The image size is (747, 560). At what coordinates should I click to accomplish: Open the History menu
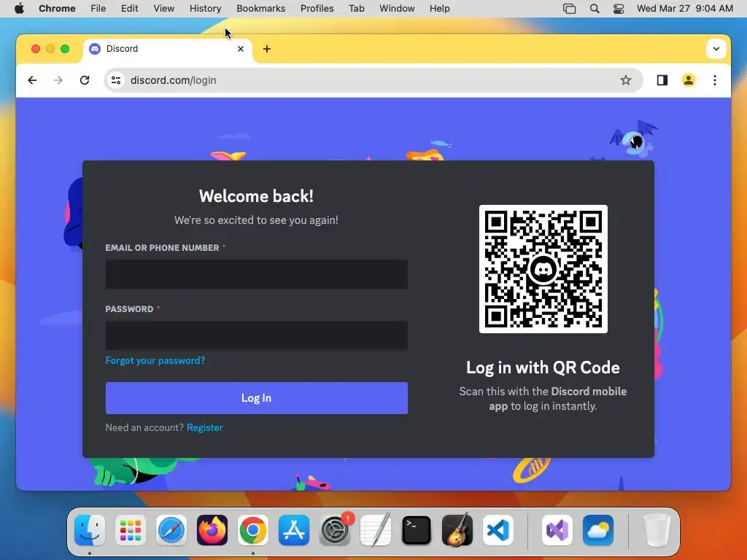pos(205,9)
